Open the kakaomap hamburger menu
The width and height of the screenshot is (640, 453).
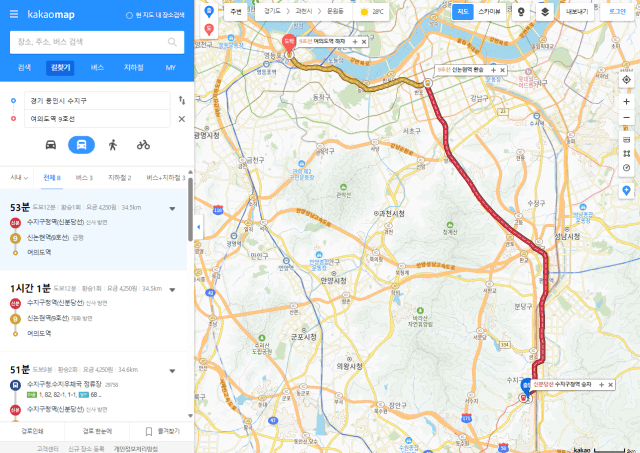[x=14, y=14]
